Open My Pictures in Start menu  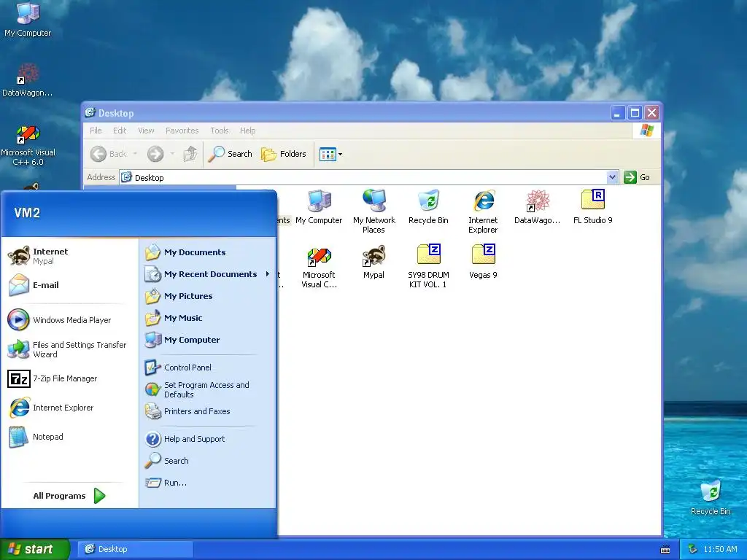208,296
